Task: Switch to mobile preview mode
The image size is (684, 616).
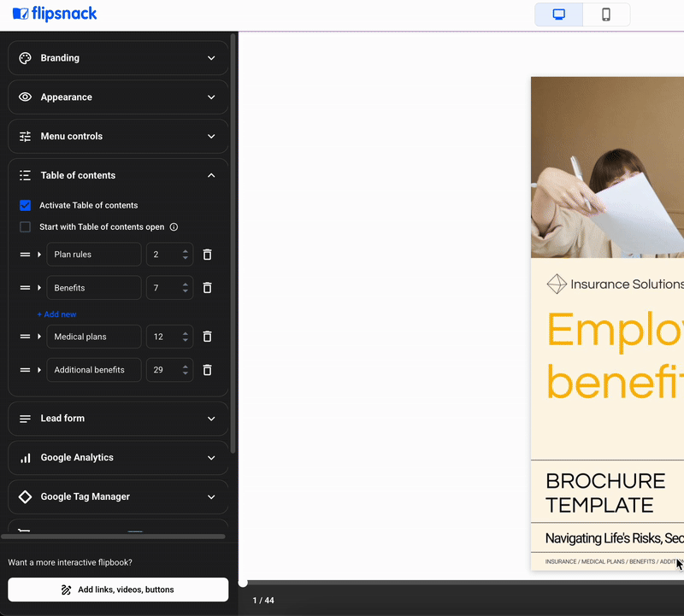Action: (606, 15)
